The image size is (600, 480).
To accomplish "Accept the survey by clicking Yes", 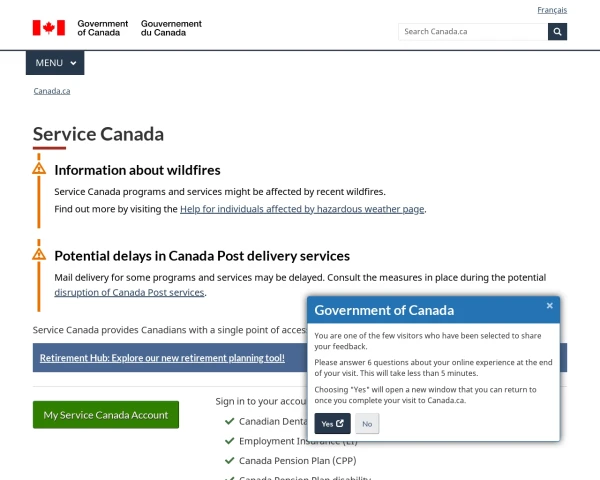I will 333,424.
